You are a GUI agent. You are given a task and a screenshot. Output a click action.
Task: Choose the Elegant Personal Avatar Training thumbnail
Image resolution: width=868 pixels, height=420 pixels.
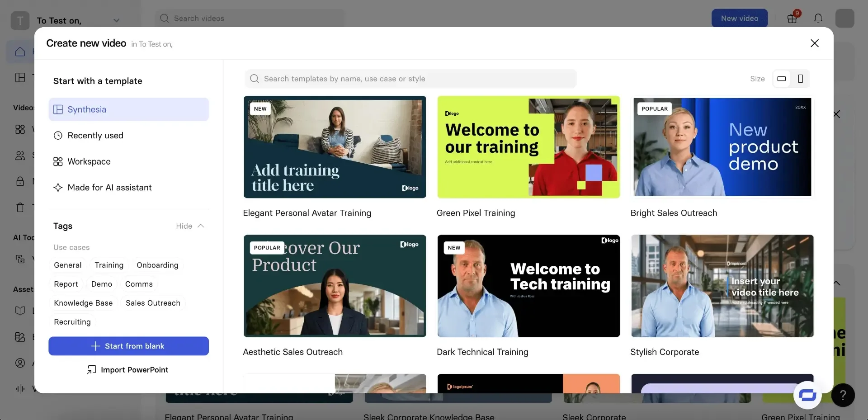[335, 147]
